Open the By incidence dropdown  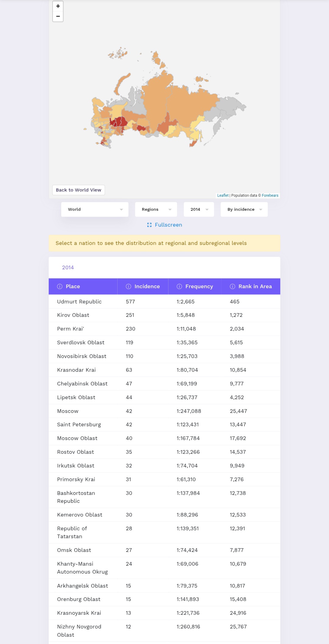[244, 209]
